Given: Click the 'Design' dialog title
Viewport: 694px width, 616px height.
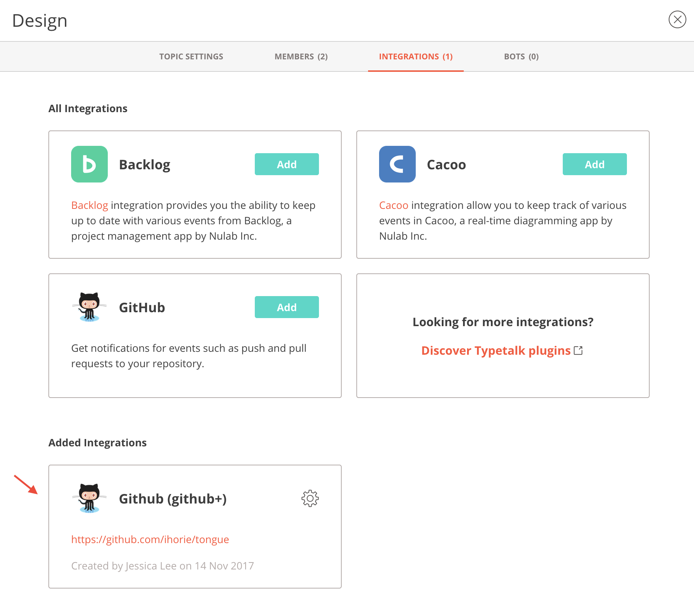Looking at the screenshot, I should point(40,21).
